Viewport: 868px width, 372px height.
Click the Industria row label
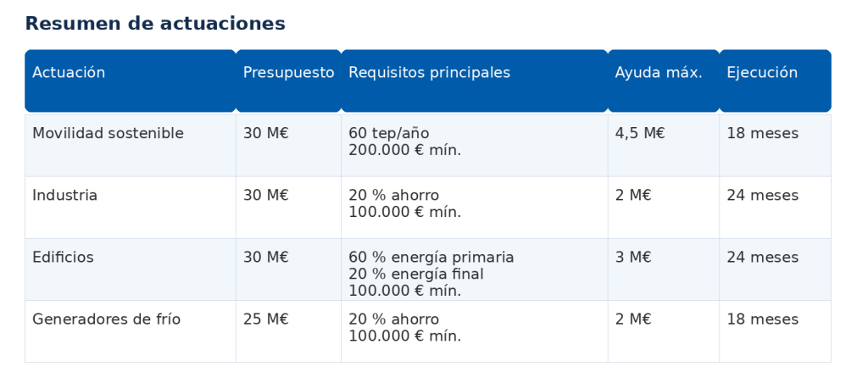pos(64,196)
